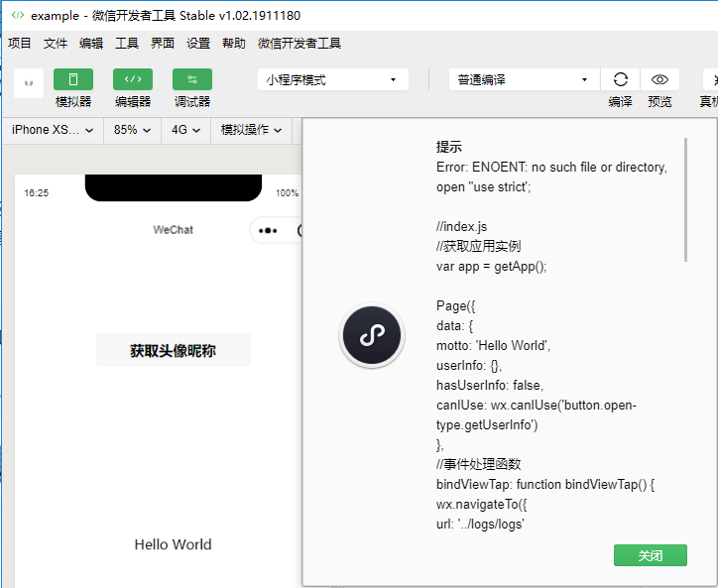This screenshot has height=588, width=718.
Task: Toggle the simulator (模拟器) panel
Action: (x=73, y=79)
